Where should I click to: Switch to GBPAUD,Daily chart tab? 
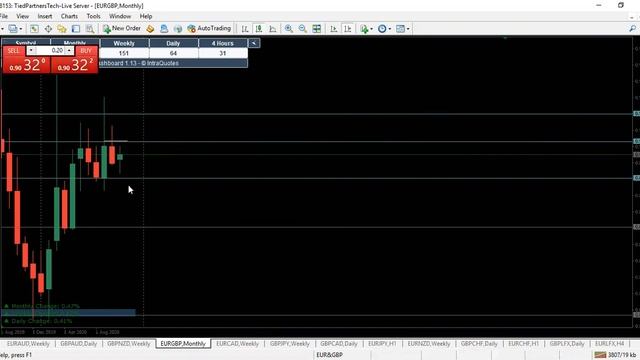pos(78,344)
